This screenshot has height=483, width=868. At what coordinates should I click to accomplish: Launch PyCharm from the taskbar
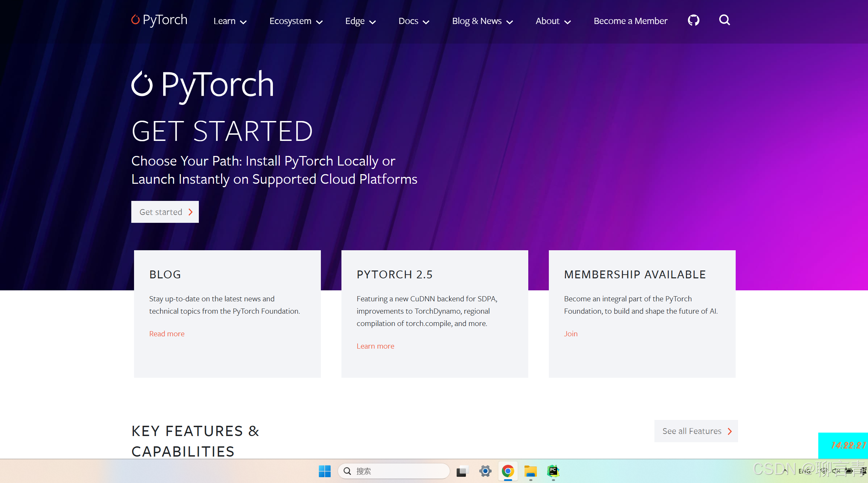(x=553, y=471)
